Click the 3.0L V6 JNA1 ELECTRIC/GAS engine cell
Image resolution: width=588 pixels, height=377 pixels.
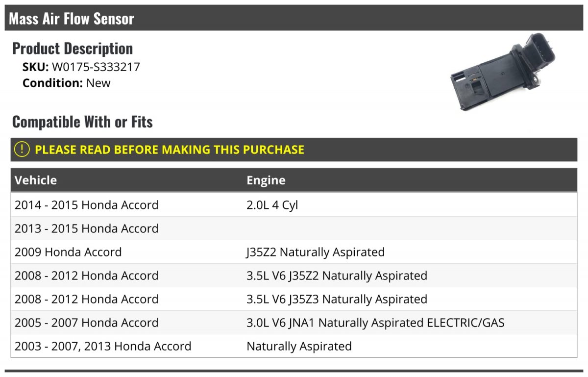point(375,323)
